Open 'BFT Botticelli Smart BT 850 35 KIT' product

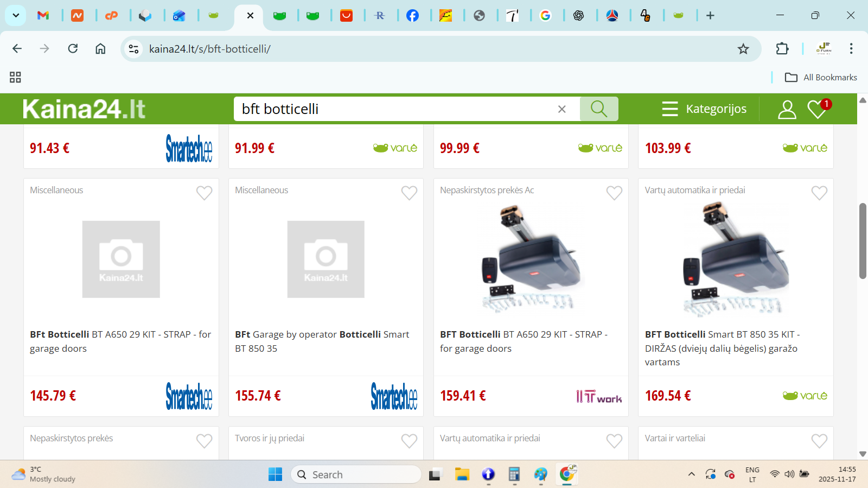point(723,348)
